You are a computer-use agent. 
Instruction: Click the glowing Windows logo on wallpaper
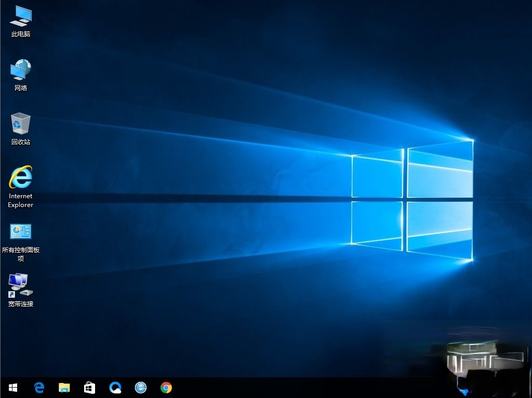coord(412,200)
